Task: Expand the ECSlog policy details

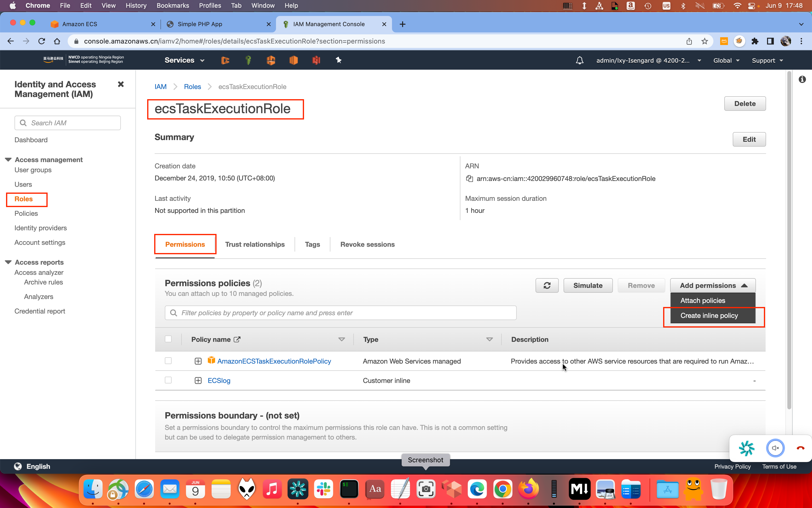Action: [198, 381]
